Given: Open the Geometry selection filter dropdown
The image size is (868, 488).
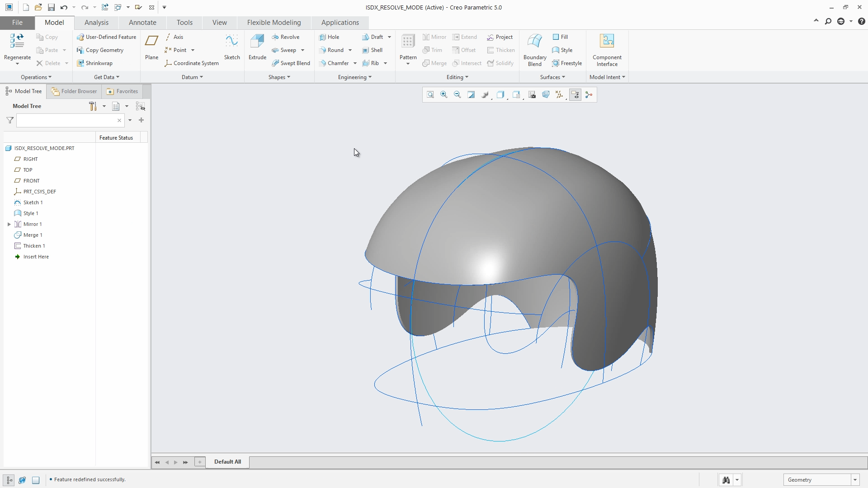Looking at the screenshot, I should 854,480.
